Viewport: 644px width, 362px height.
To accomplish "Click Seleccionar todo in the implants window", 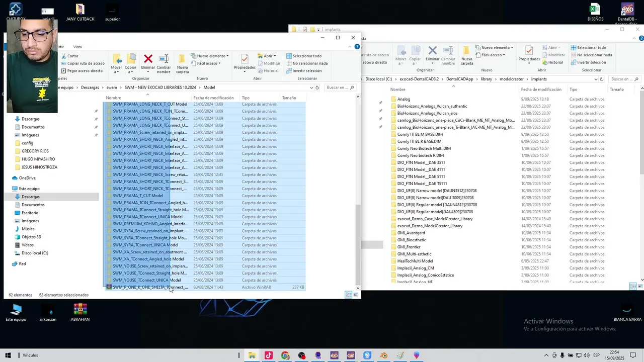I will [588, 48].
